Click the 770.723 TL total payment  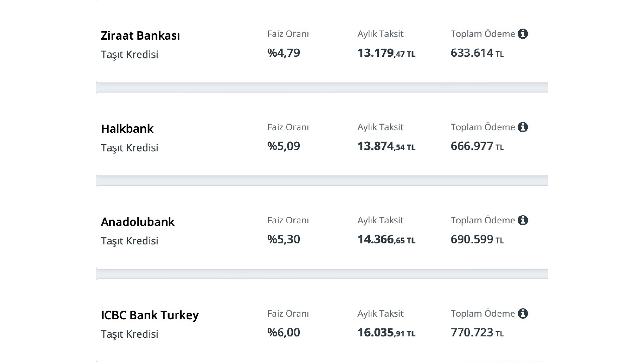click(x=477, y=332)
